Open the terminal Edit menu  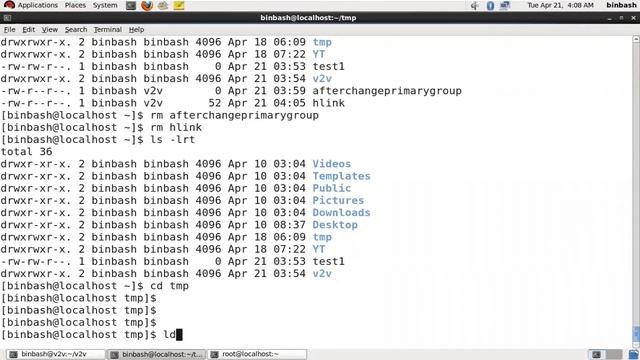click(28, 29)
